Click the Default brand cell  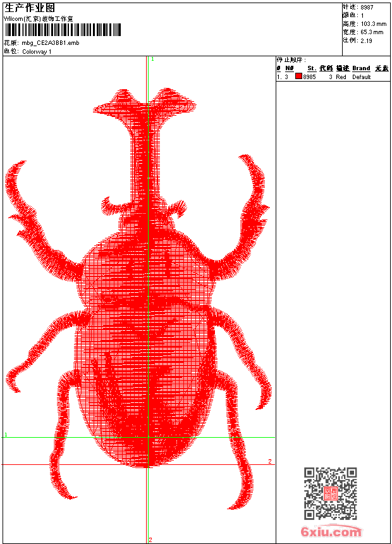[x=362, y=77]
